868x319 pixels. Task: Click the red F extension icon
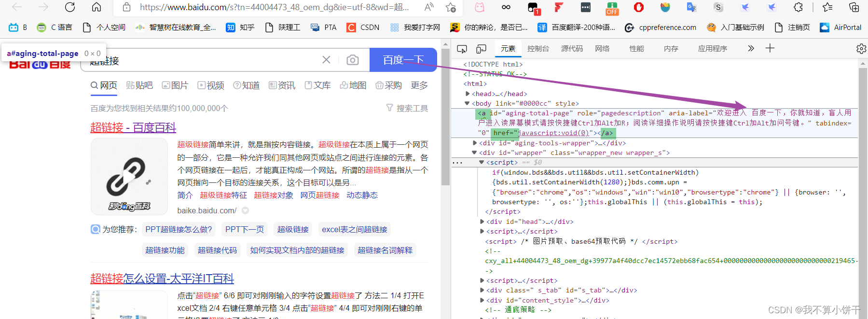click(x=559, y=7)
